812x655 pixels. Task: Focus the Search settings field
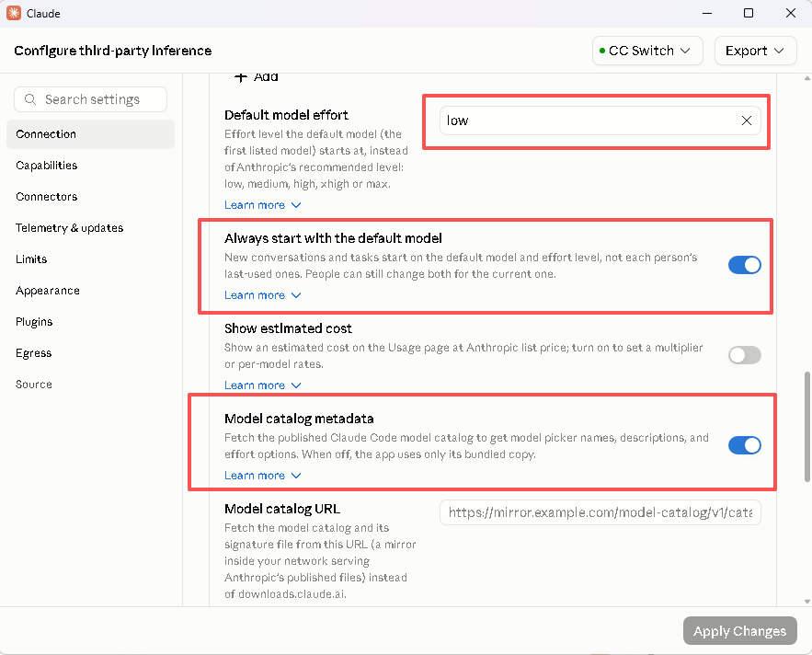(x=91, y=99)
